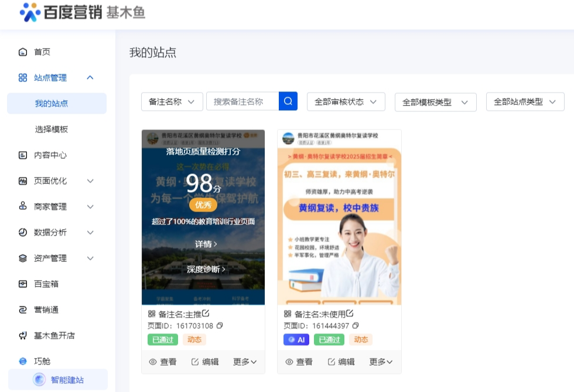Click the 巧舱 blue icon

coord(23,361)
